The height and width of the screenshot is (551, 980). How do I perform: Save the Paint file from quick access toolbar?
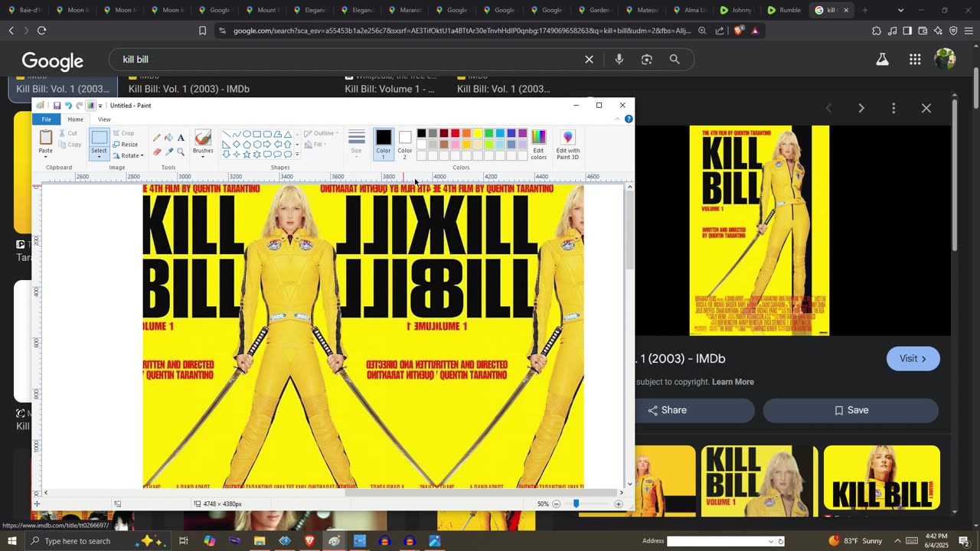tap(57, 106)
